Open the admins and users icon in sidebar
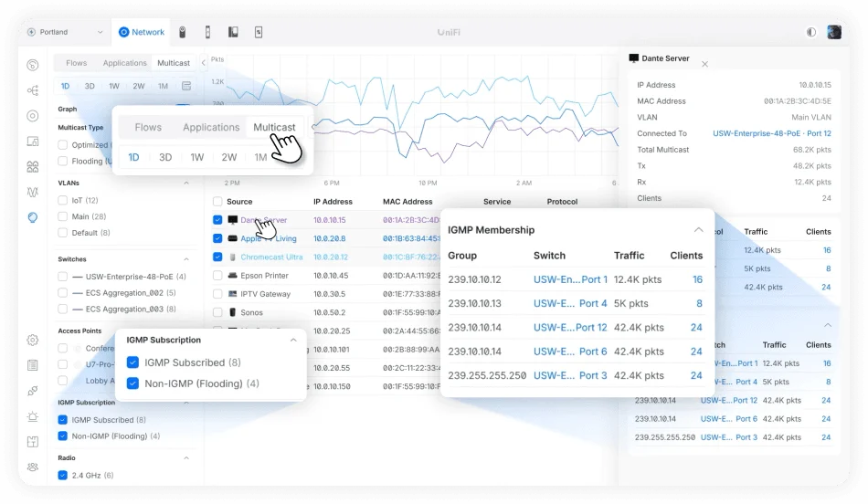The image size is (868, 504). click(33, 467)
